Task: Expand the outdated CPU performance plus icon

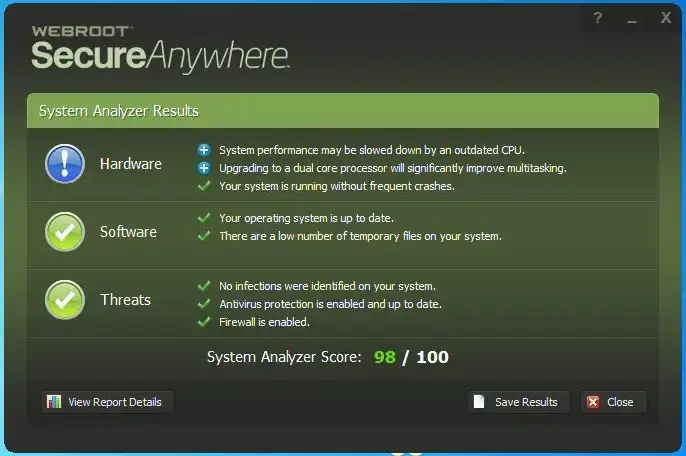Action: (204, 150)
